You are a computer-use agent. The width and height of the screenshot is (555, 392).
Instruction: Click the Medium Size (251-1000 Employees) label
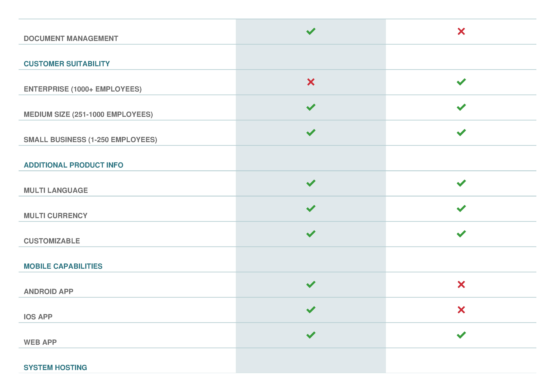tap(88, 114)
